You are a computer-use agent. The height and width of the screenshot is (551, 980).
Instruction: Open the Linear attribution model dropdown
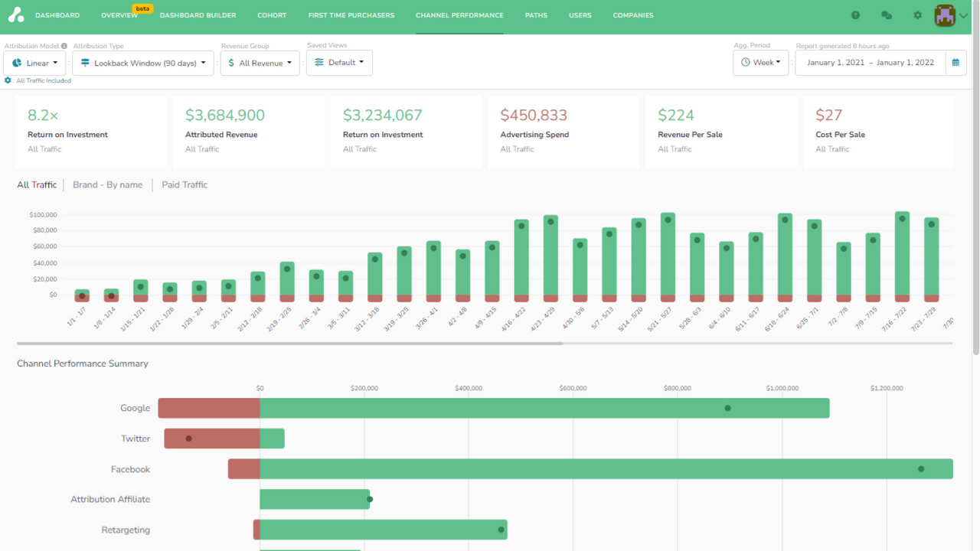(34, 63)
